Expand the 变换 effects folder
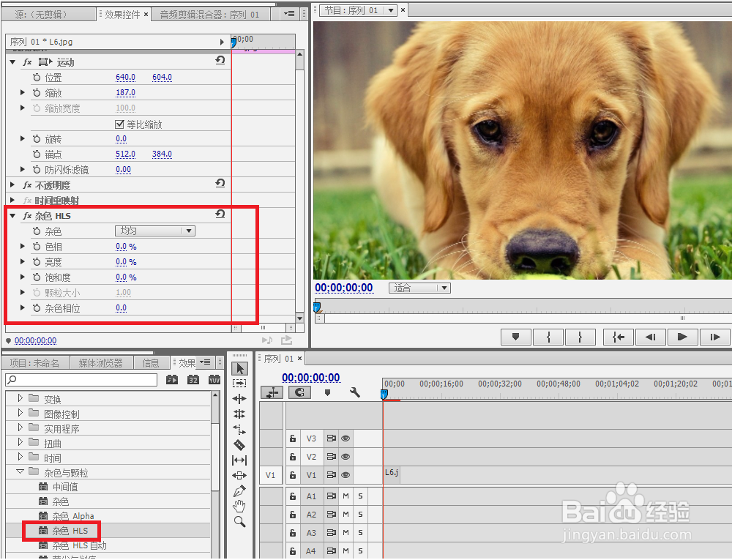The height and width of the screenshot is (560, 732). (20, 398)
